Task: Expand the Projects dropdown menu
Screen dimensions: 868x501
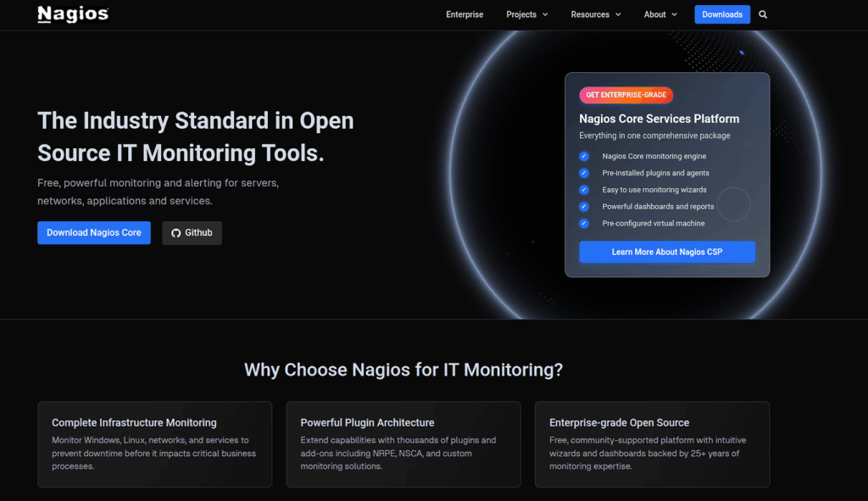Action: [x=526, y=14]
